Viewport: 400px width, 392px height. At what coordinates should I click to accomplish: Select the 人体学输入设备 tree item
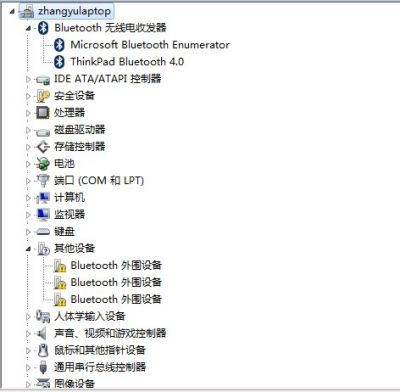pos(90,316)
